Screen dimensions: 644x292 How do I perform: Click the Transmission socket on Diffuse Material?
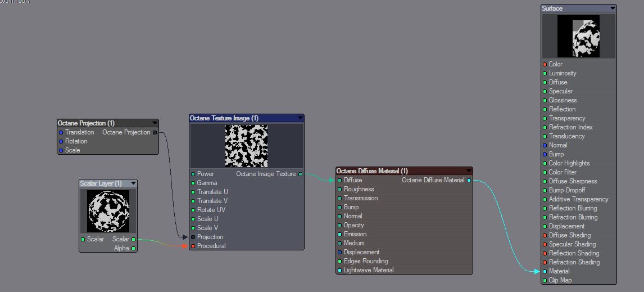coord(339,198)
